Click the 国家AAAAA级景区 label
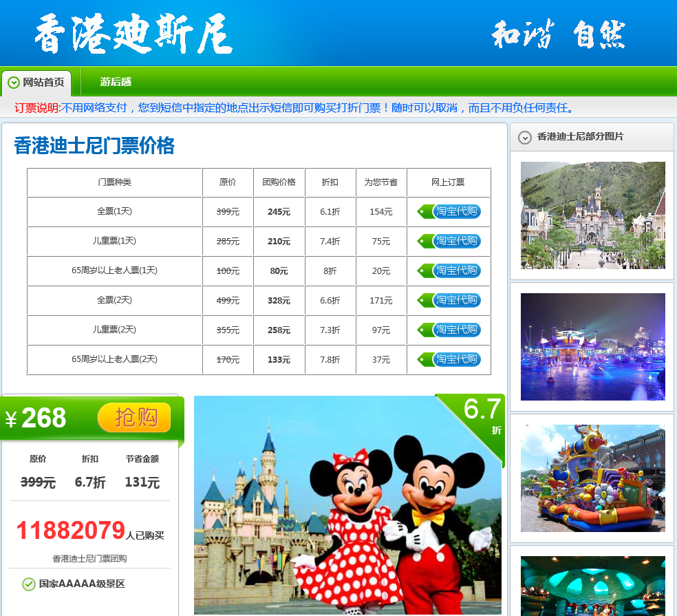 tap(82, 584)
